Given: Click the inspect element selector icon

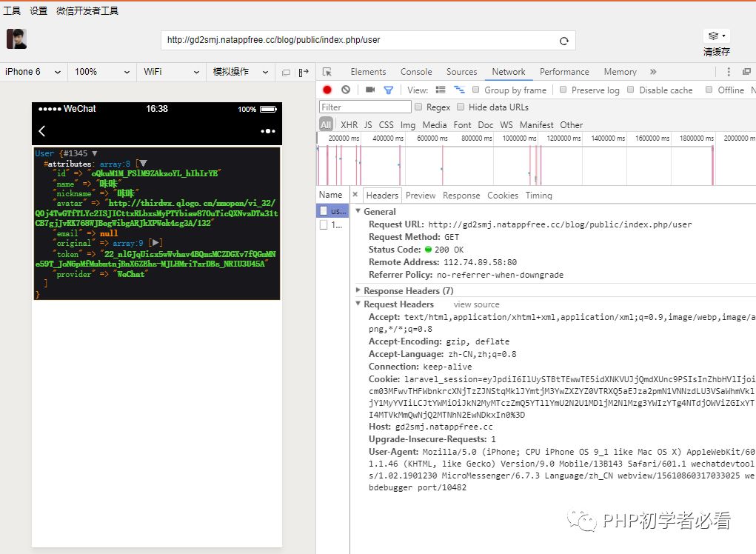Looking at the screenshot, I should [x=327, y=72].
